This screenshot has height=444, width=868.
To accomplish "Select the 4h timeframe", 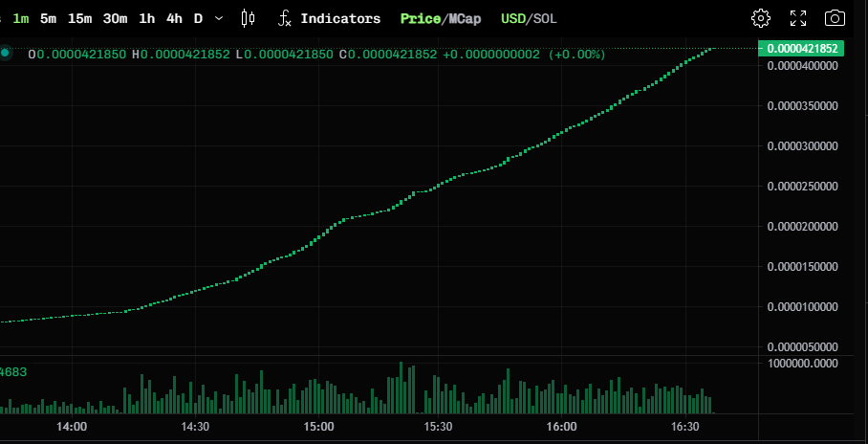I will (x=174, y=19).
